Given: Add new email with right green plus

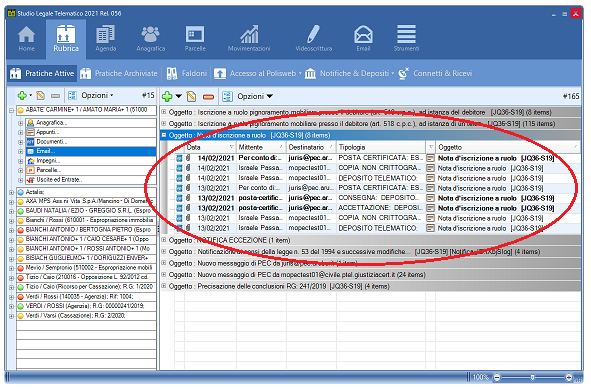Looking at the screenshot, I should (167, 96).
